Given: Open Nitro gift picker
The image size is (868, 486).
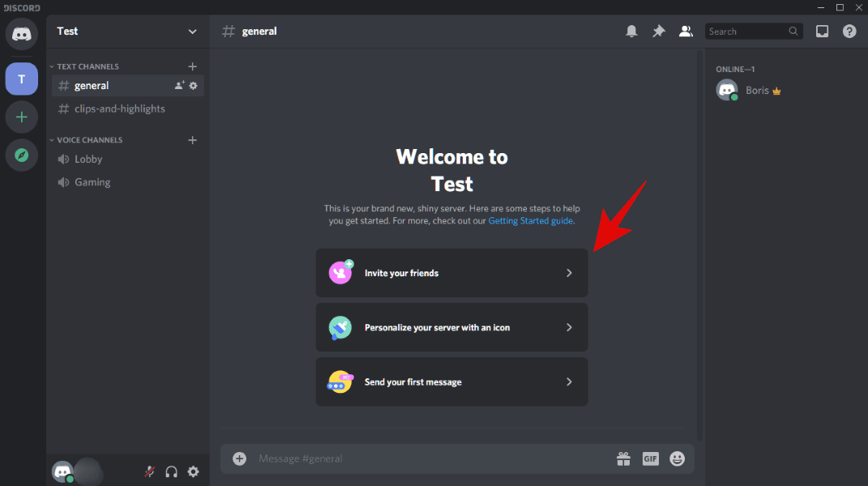Looking at the screenshot, I should [x=623, y=458].
